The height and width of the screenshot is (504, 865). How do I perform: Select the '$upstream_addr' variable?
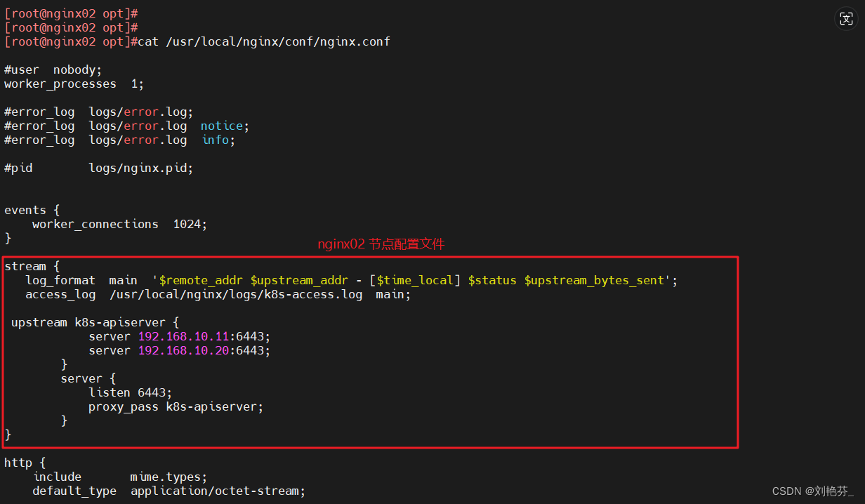pos(299,281)
